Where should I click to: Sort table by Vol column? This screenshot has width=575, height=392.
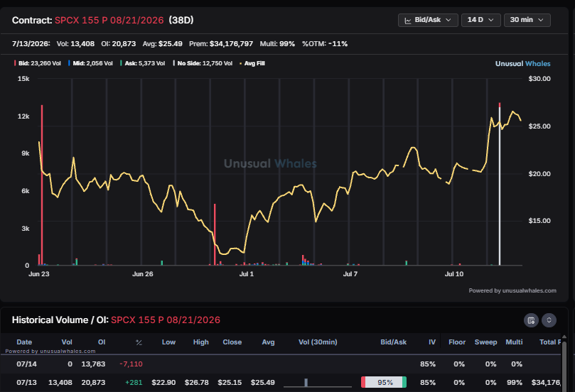67,342
